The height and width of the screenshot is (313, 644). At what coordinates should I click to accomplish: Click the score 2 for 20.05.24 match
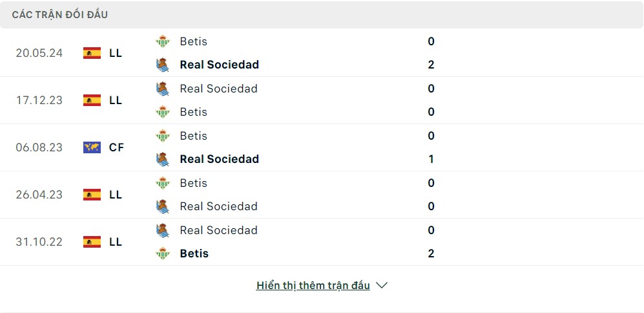pos(431,65)
